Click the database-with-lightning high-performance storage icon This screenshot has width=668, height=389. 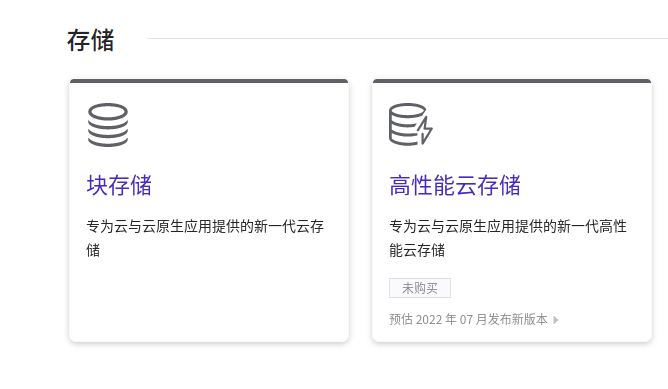(x=411, y=124)
